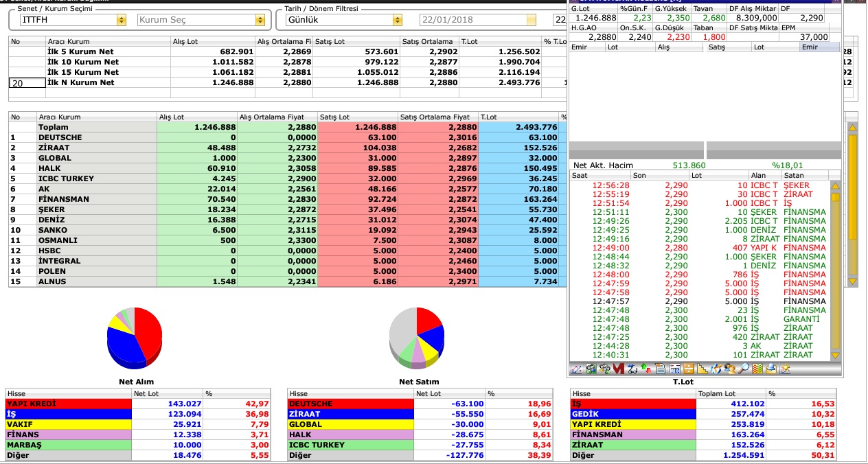Click the DF Alış Miktar value 8.309,000
The width and height of the screenshot is (868, 464).
point(756,18)
